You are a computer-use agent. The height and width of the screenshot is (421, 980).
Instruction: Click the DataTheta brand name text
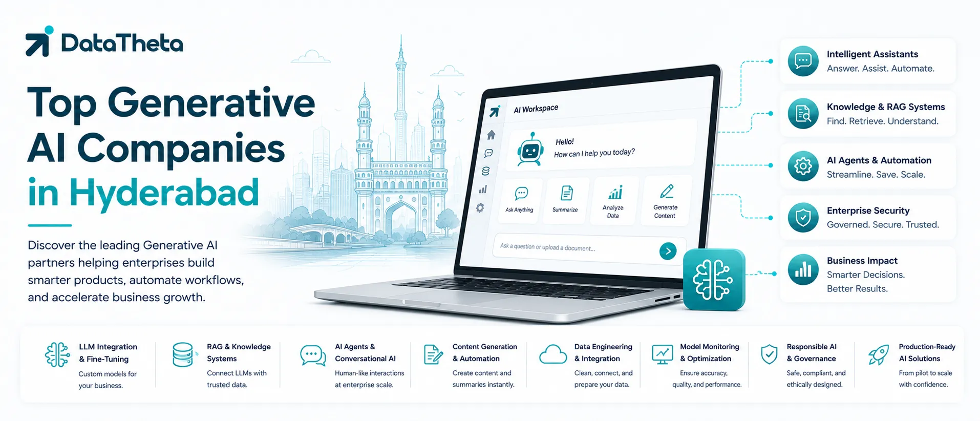coord(122,43)
